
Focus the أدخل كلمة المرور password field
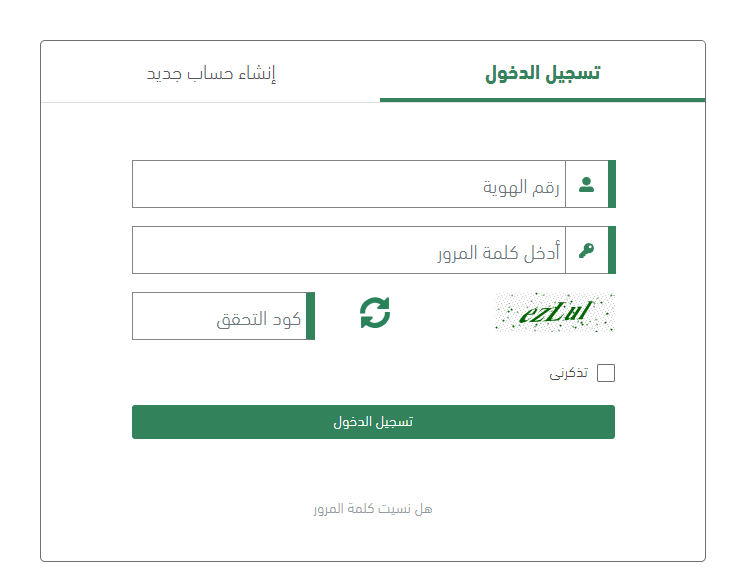tap(348, 250)
